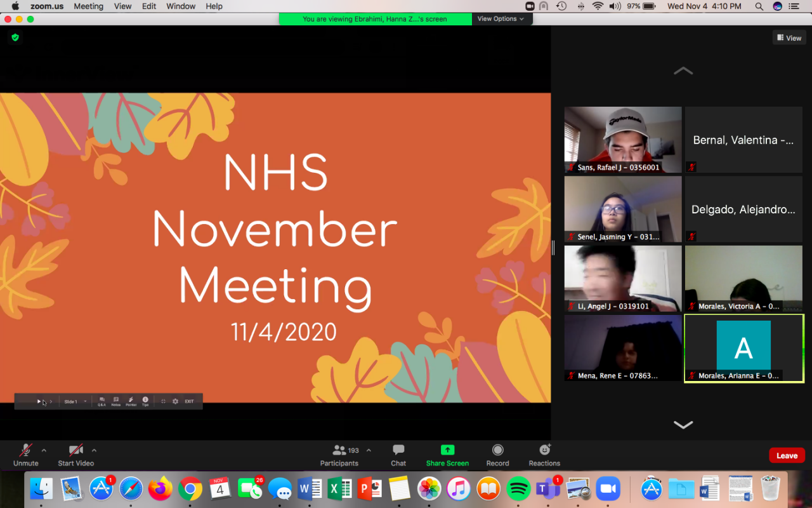Open the Participants panel
This screenshot has height=508, width=812.
point(339,455)
